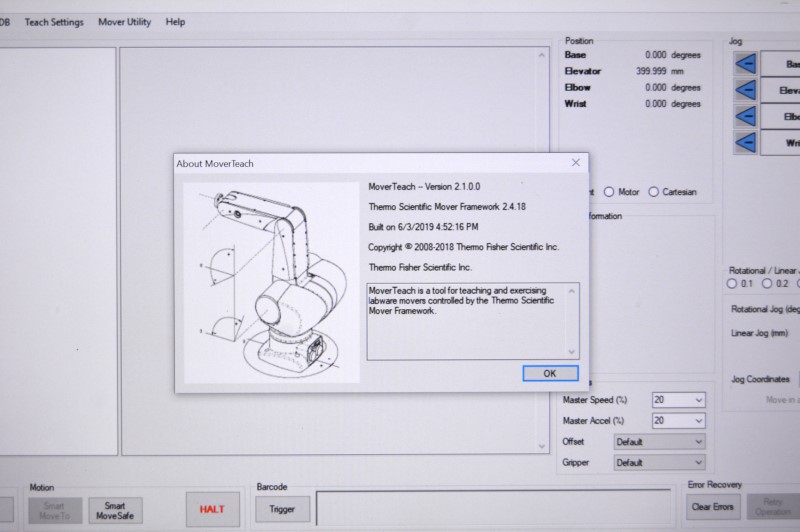This screenshot has height=532, width=800.
Task: Click the robot arm illustration in About dialog
Action: point(271,283)
